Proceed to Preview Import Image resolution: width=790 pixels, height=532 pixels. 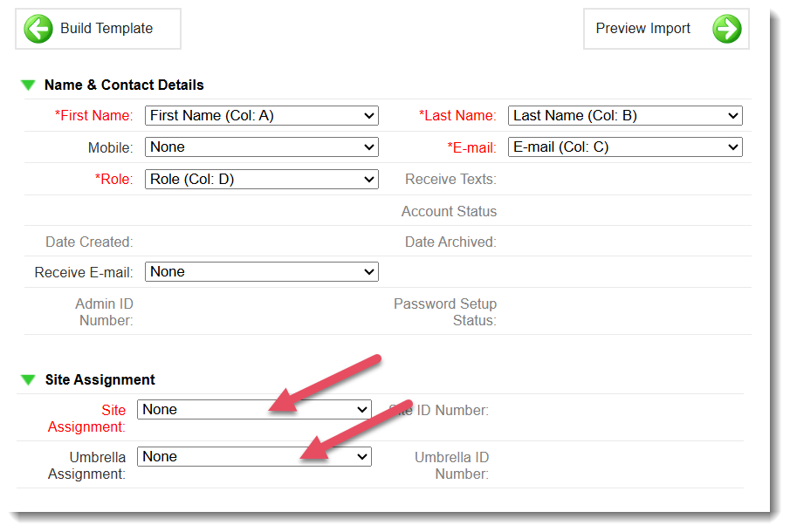pyautogui.click(x=666, y=29)
